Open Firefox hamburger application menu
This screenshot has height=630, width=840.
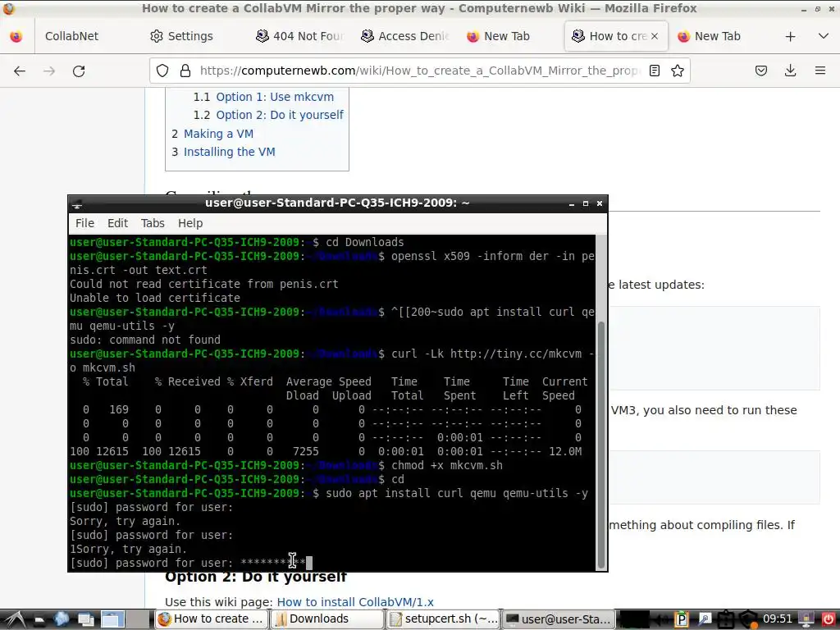820,71
